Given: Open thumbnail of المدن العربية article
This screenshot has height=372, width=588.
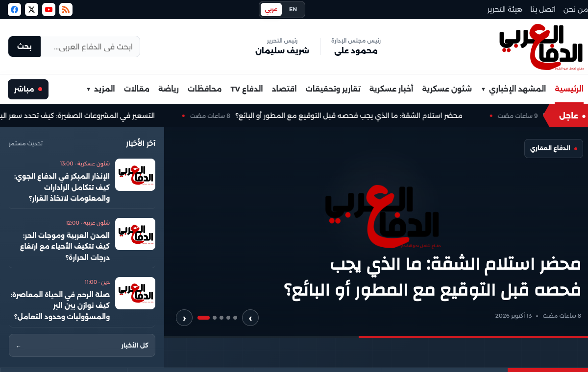Looking at the screenshot, I should tap(135, 234).
